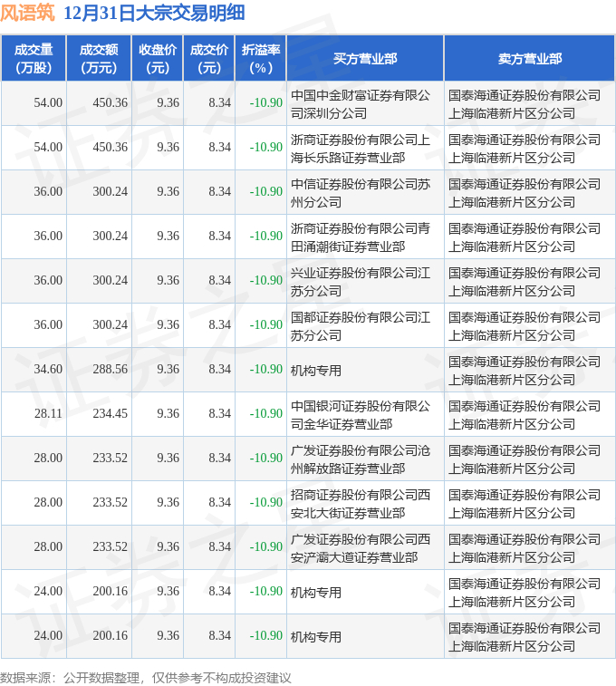616x686 pixels.
Task: Select the 成交价(元) column header
Action: pos(209,59)
